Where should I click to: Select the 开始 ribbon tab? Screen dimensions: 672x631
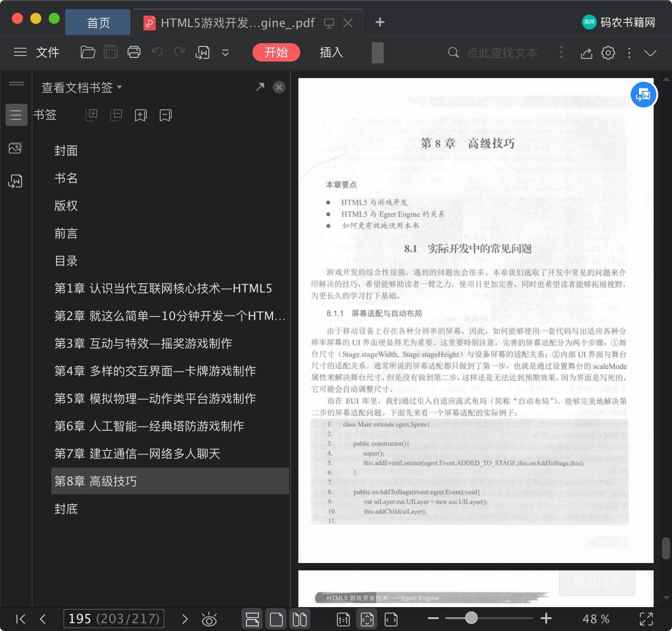click(276, 52)
